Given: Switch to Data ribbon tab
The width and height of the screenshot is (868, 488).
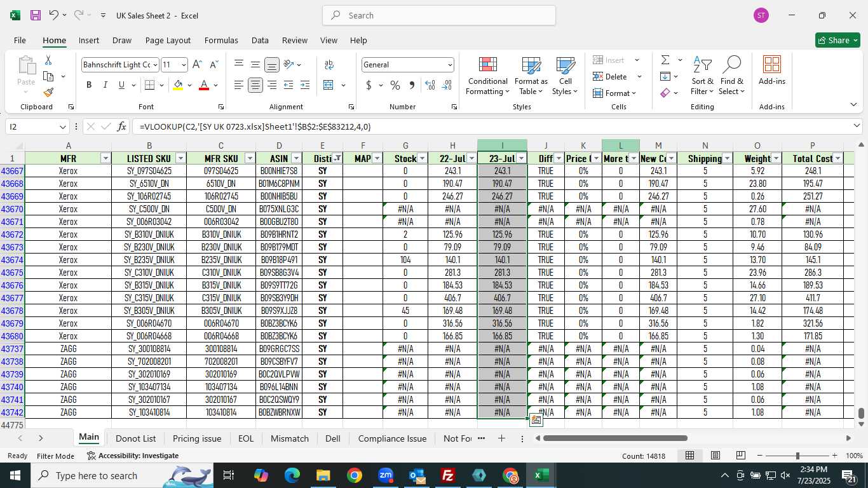Looking at the screenshot, I should click(260, 40).
